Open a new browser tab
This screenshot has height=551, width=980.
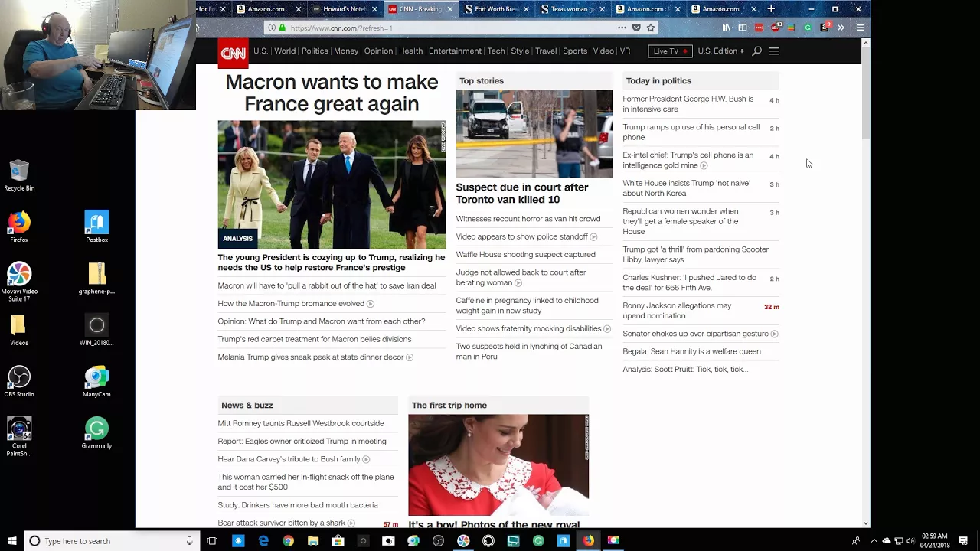click(771, 9)
